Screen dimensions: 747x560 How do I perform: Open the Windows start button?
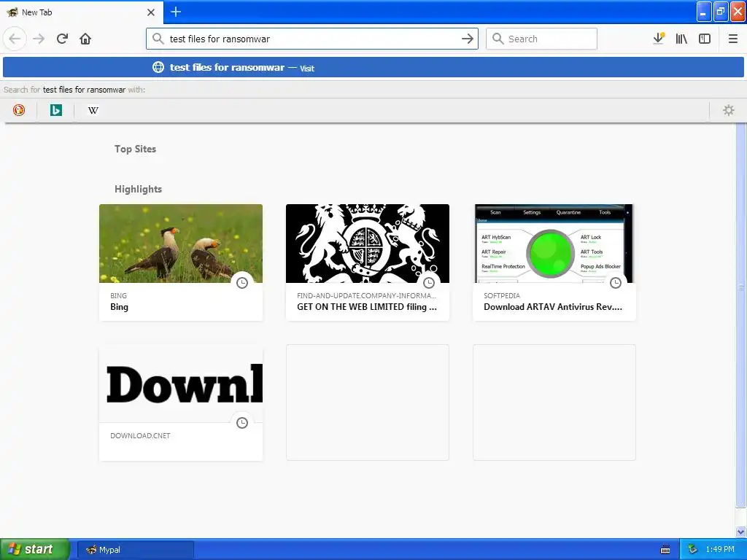(35, 549)
